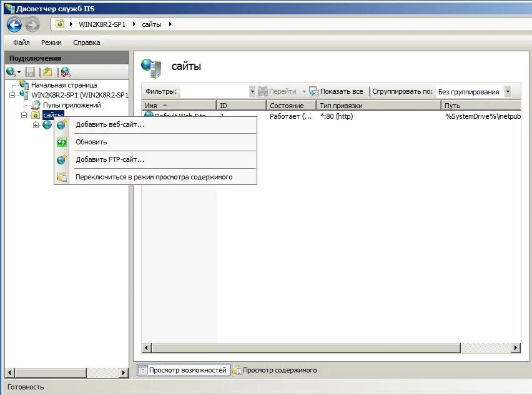Switch to Просмотр содержимого tab
The width and height of the screenshot is (532, 395).
point(275,370)
